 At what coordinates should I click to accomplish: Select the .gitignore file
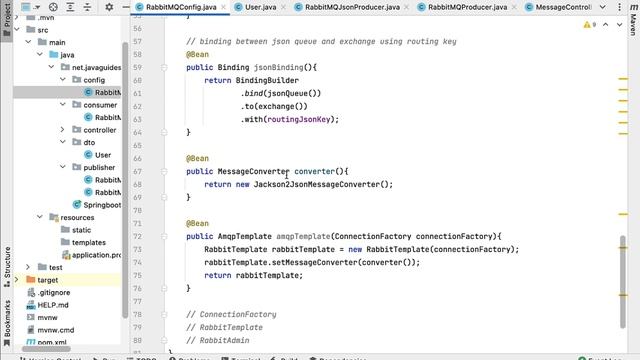[x=49, y=292]
